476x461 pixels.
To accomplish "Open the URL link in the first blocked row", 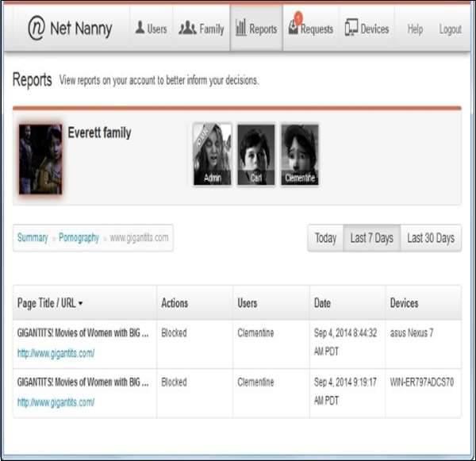I will 56,354.
